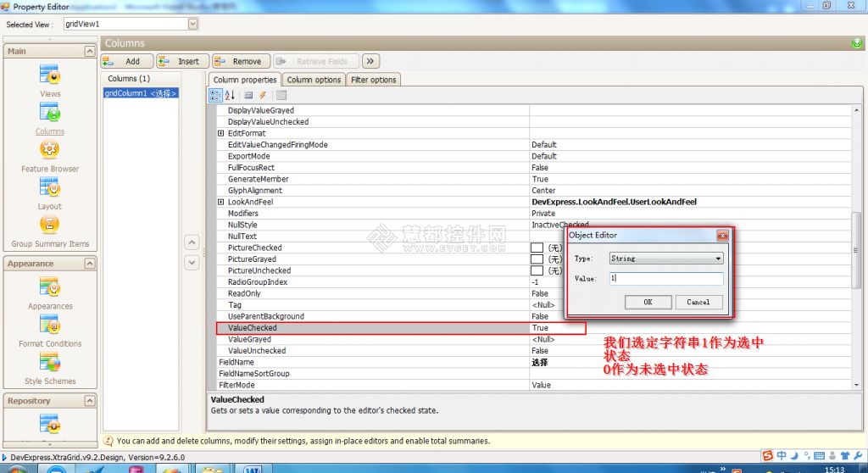Select the ReadOnly property row
Screen dimensions: 868x473
pos(534,293)
